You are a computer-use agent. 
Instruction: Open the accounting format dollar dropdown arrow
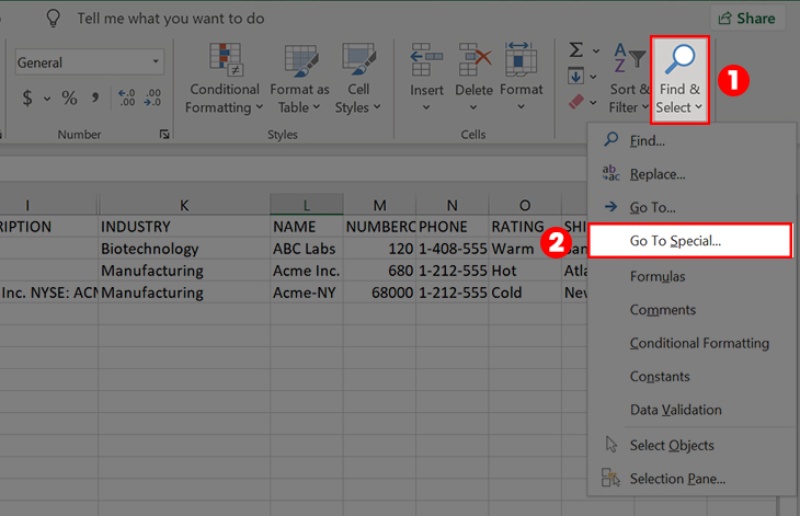point(47,98)
